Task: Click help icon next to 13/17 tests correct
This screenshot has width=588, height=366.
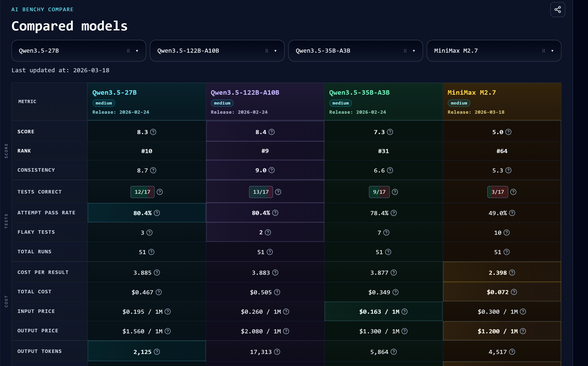Action: [278, 192]
